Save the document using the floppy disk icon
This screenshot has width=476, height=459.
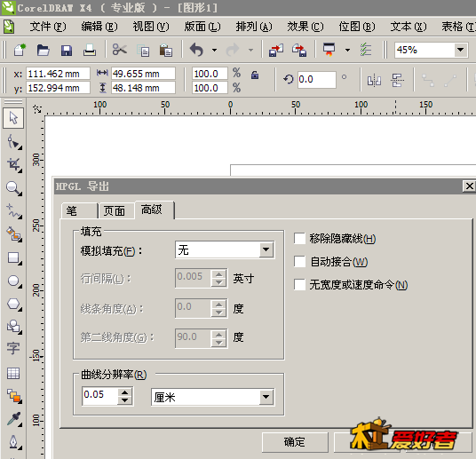67,50
